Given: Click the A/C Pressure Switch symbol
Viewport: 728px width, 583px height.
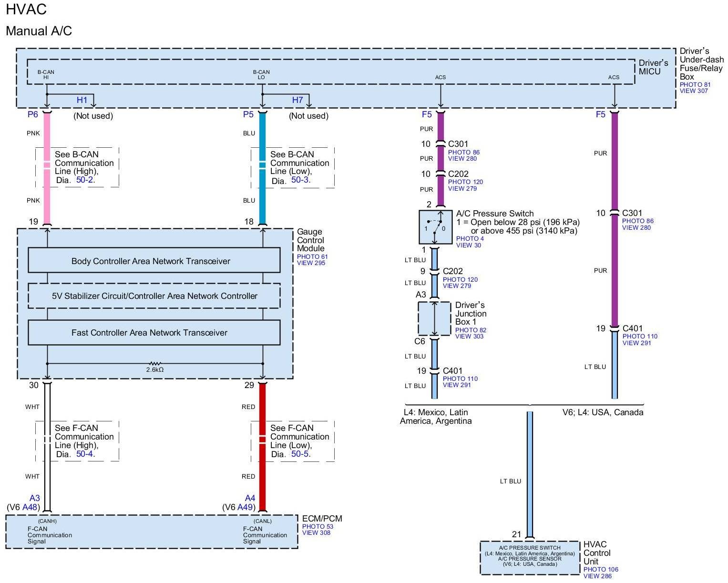Looking at the screenshot, I should [x=435, y=227].
